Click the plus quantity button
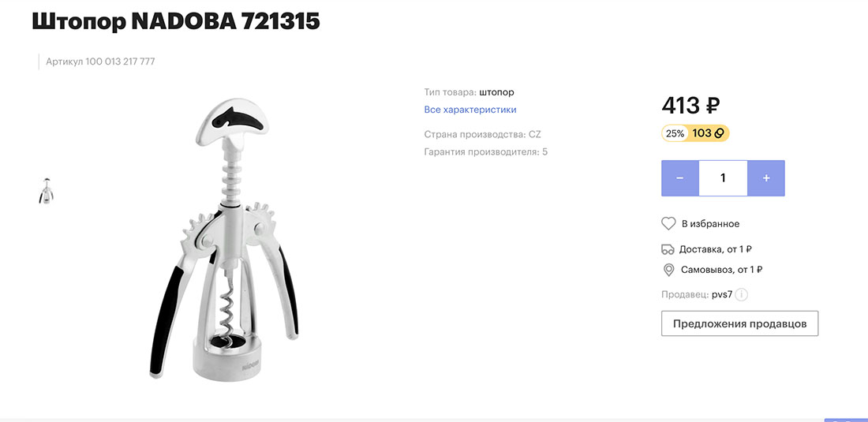Viewport: 868px width, 422px height. [x=766, y=178]
